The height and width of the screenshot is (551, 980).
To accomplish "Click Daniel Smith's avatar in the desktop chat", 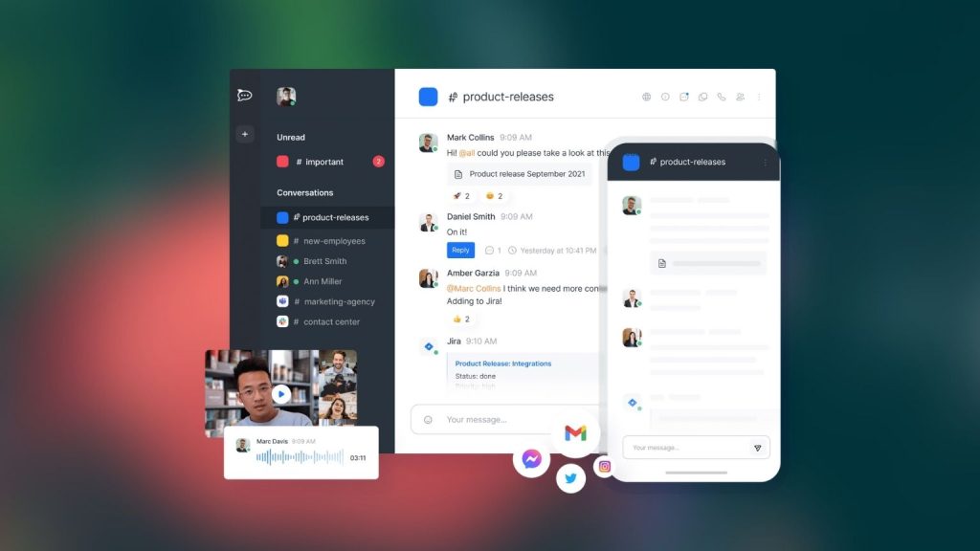I will pos(428,222).
